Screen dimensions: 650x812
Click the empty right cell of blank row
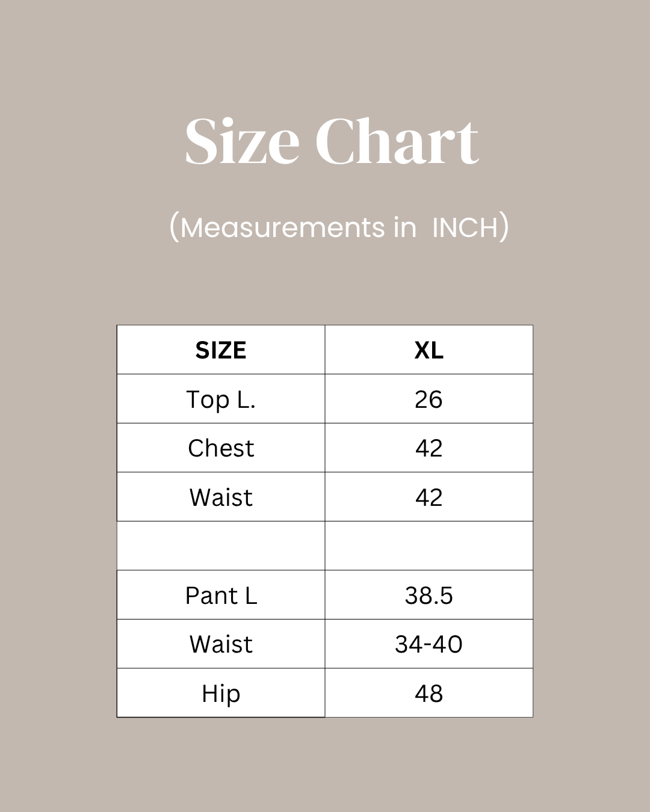coord(429,546)
